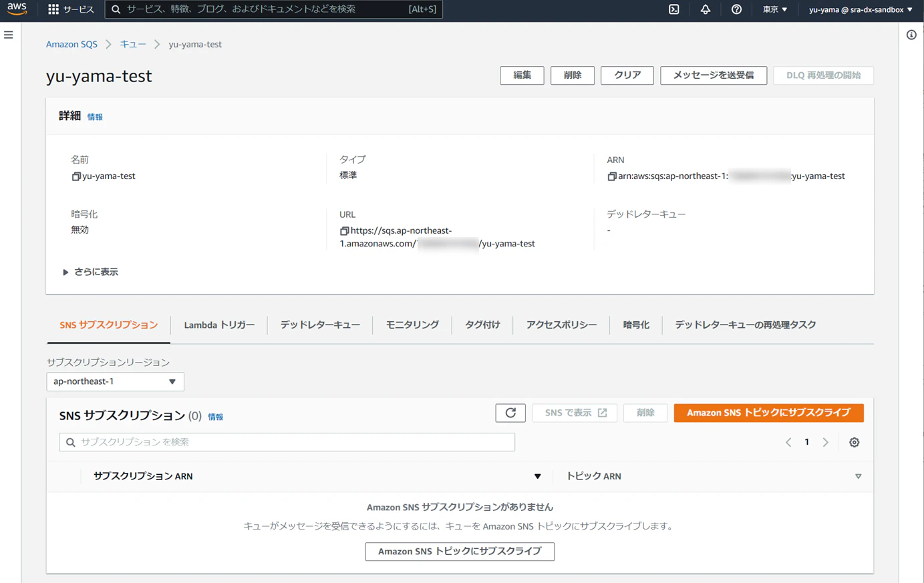Click the page number 1

point(807,442)
